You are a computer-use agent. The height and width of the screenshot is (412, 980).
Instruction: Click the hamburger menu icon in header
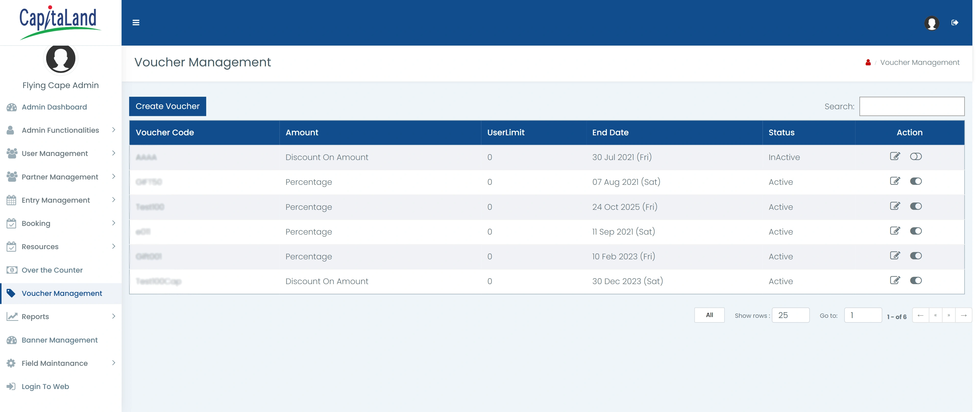coord(136,23)
